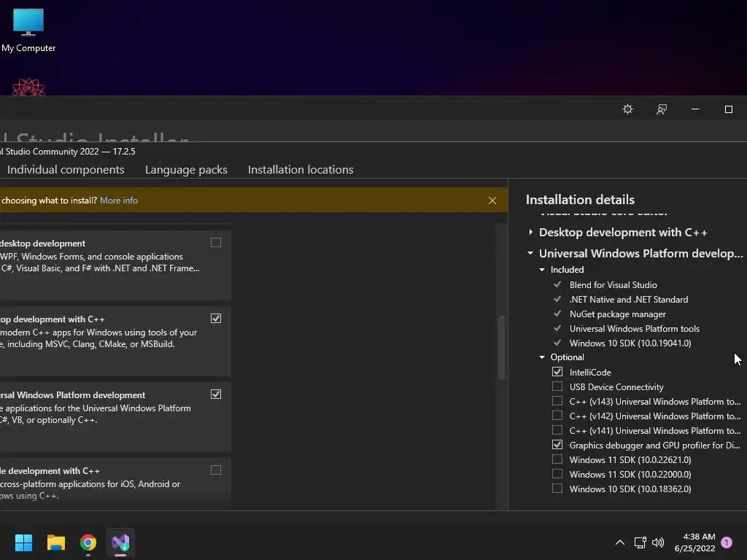
Task: Enable USB Device Connectivity option
Action: pos(557,386)
